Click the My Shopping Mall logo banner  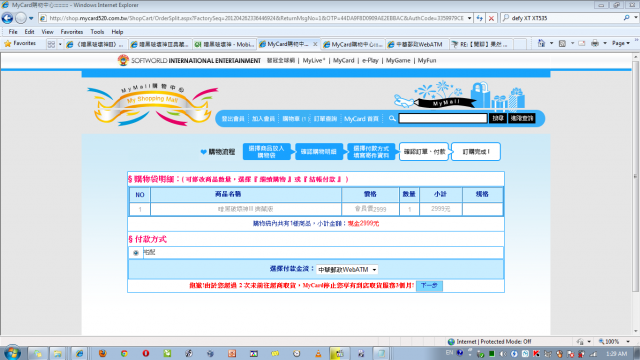[x=152, y=104]
